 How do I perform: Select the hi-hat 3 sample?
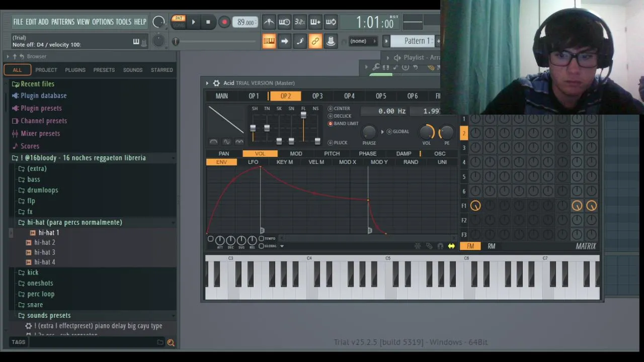(44, 252)
